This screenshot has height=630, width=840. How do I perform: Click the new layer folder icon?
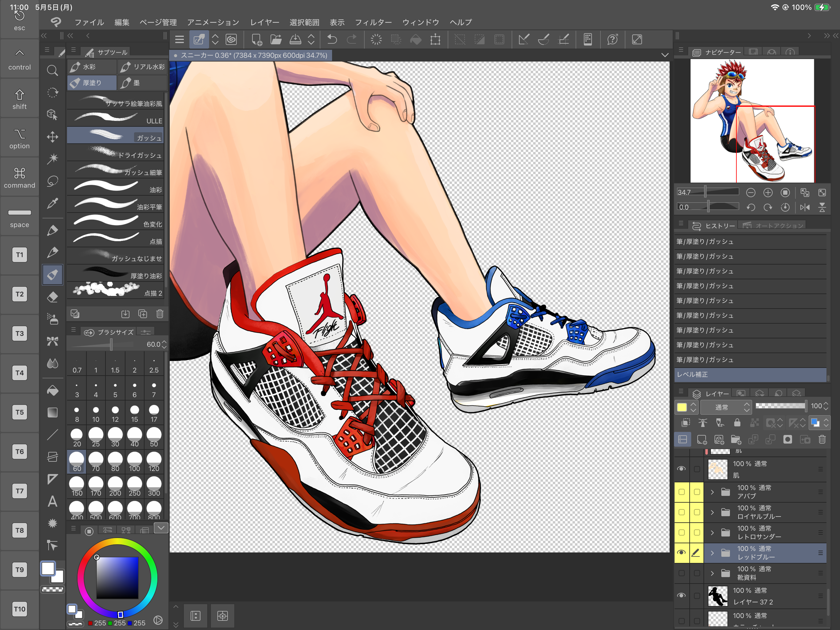click(x=736, y=440)
